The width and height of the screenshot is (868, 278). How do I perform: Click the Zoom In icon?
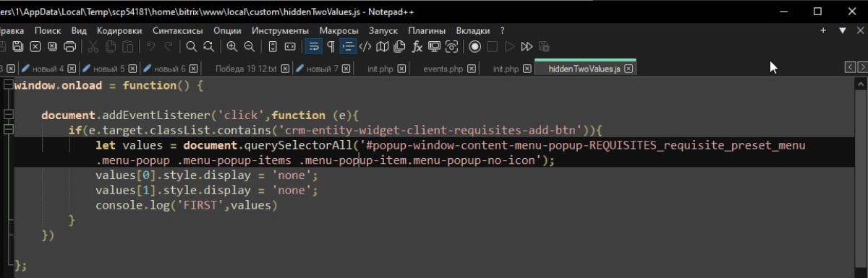pos(232,47)
